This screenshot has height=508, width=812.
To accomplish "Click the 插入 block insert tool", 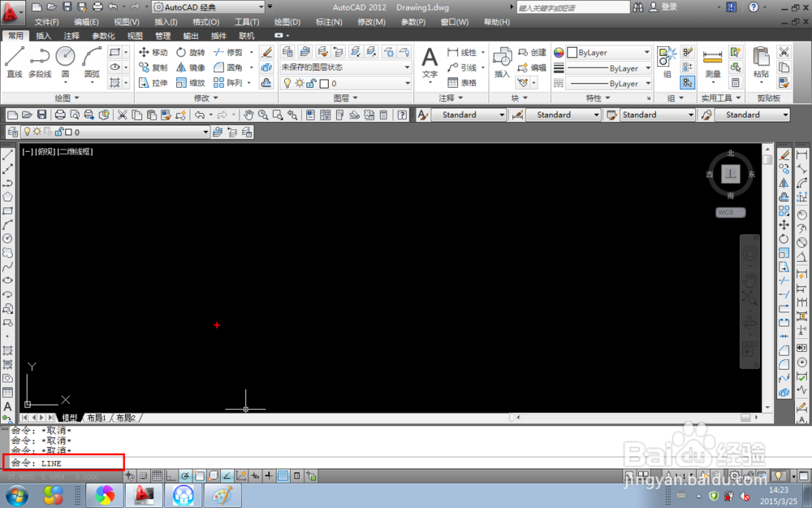I will point(502,63).
